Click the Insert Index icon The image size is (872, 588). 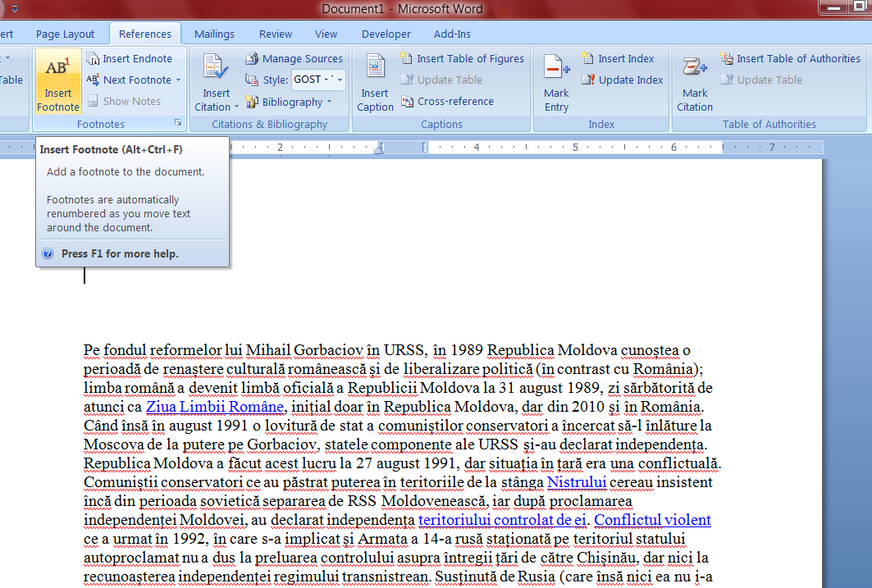[619, 58]
